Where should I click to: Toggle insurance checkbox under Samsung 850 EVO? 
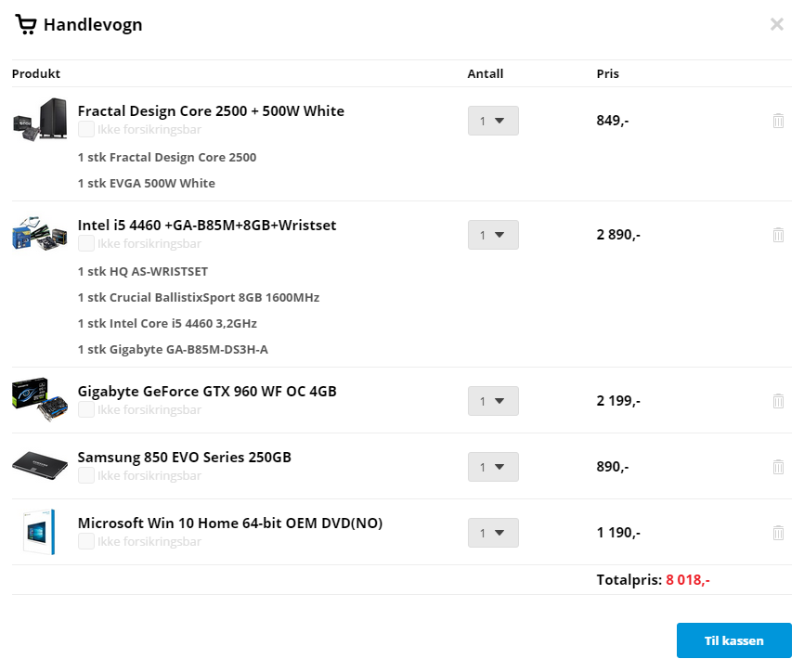86,475
